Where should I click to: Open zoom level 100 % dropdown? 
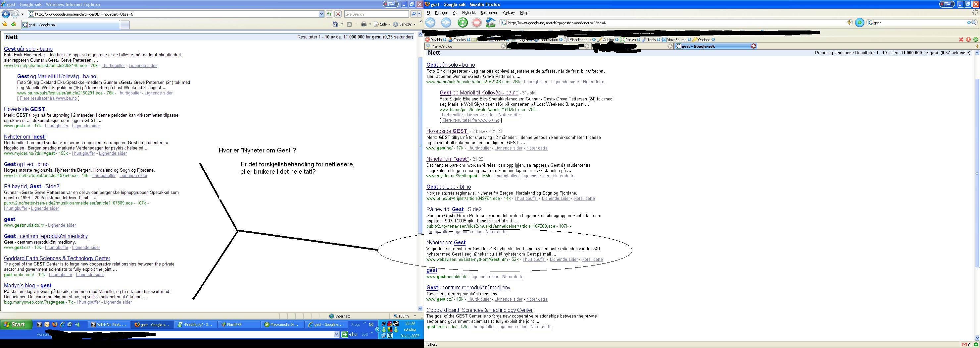tap(415, 316)
